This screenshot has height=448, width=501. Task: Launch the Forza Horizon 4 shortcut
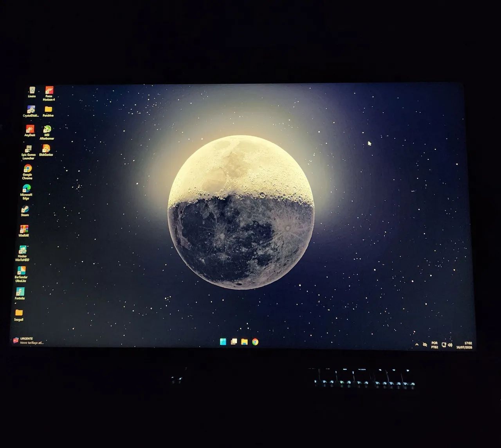pos(49,94)
